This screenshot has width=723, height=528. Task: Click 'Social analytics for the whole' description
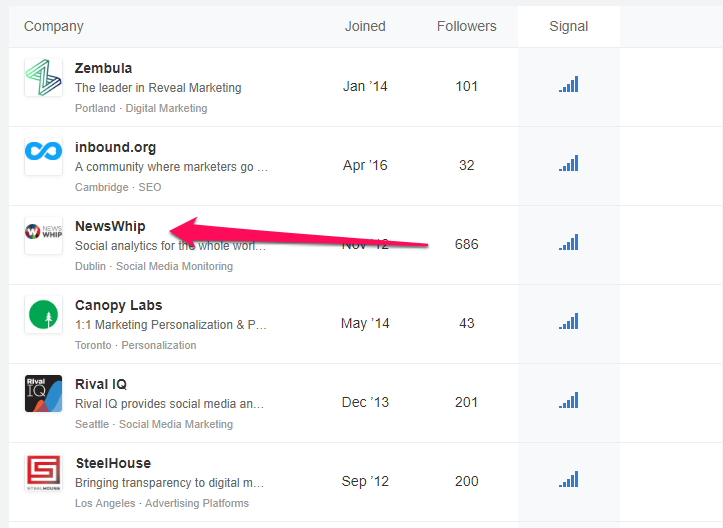click(170, 246)
